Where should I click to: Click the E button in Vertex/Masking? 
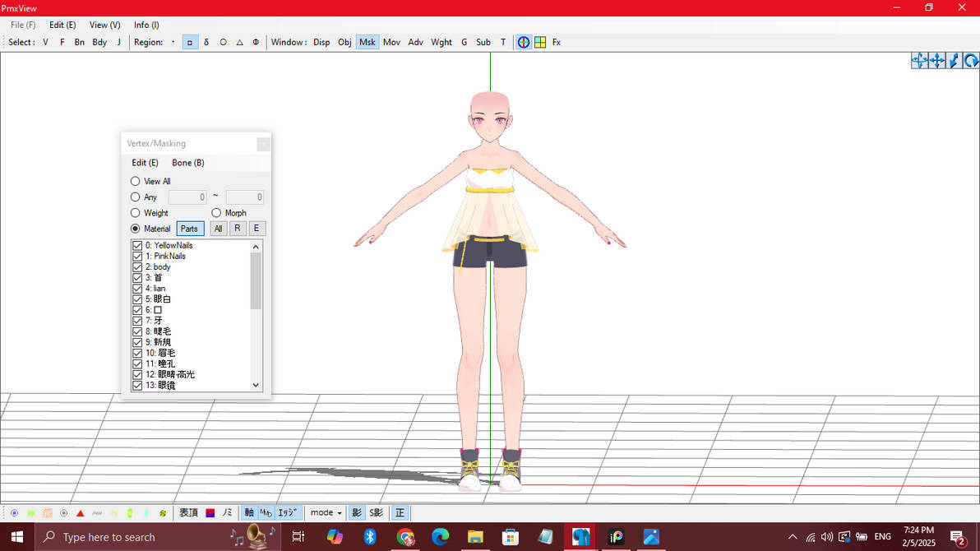257,229
